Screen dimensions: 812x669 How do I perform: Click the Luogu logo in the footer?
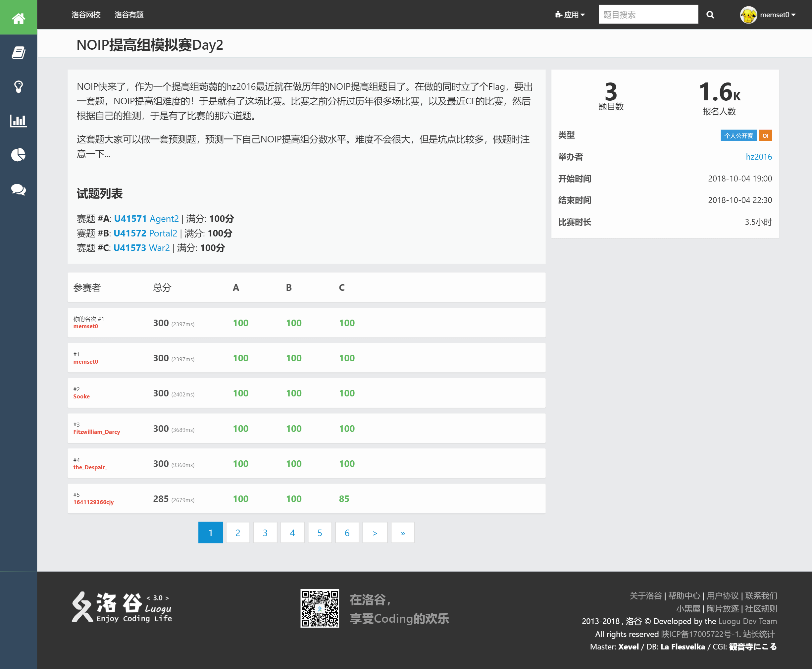122,607
